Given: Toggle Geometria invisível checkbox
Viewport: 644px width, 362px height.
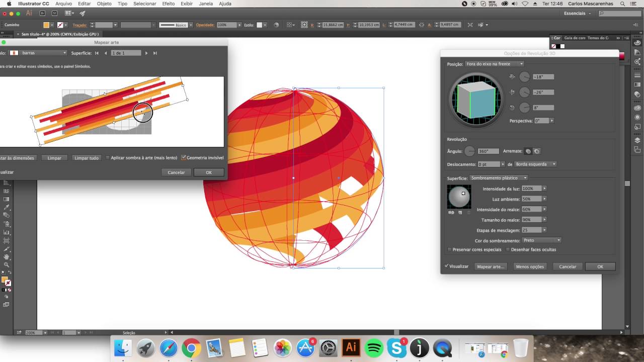Looking at the screenshot, I should click(x=184, y=158).
